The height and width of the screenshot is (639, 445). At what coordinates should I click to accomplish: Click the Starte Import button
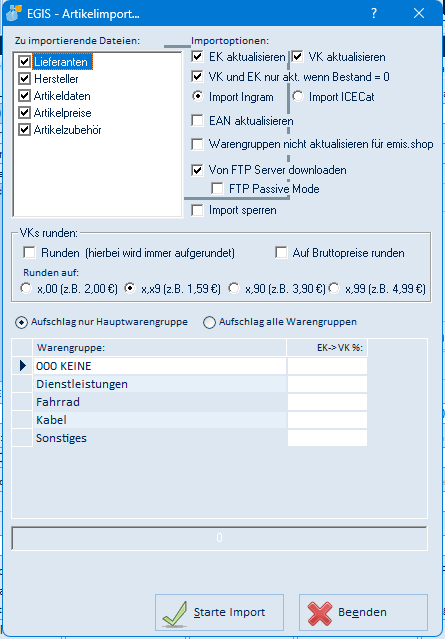pyautogui.click(x=219, y=613)
